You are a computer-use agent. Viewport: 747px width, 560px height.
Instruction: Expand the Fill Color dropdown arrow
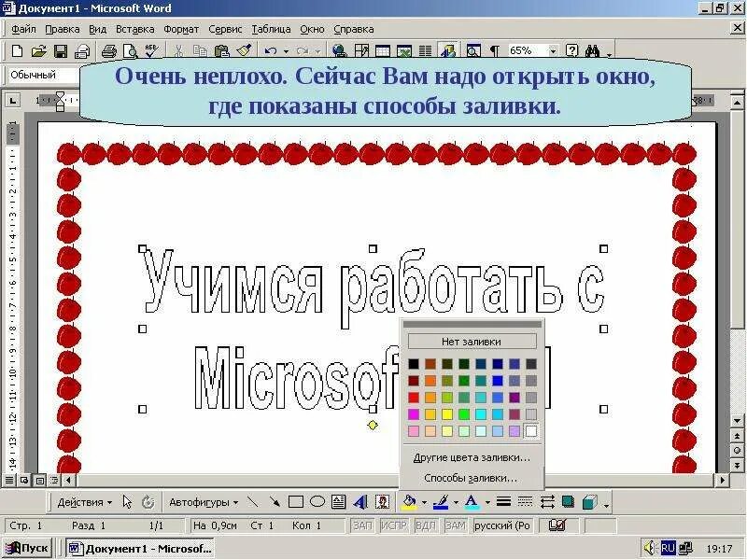[424, 502]
